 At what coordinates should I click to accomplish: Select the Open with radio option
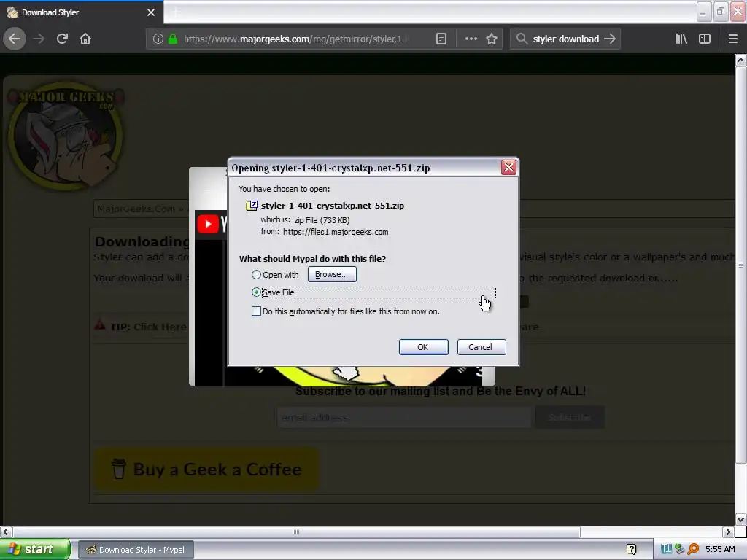pyautogui.click(x=256, y=275)
